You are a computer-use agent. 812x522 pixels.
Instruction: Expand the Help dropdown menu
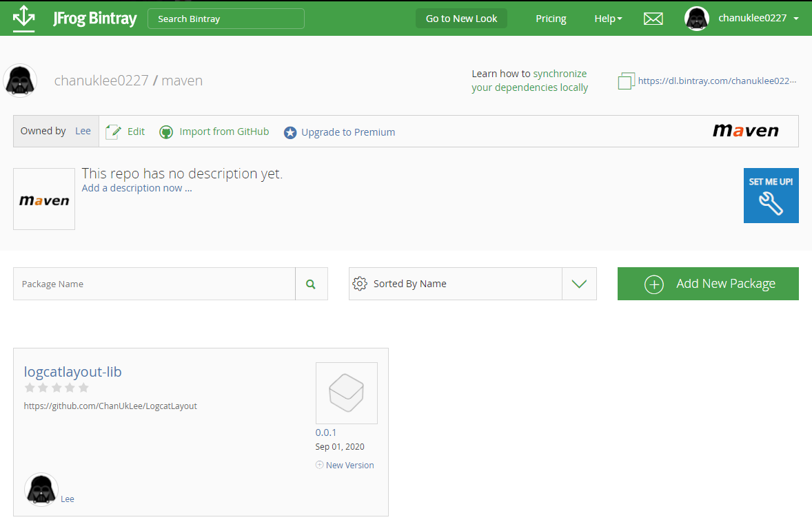[x=608, y=19]
